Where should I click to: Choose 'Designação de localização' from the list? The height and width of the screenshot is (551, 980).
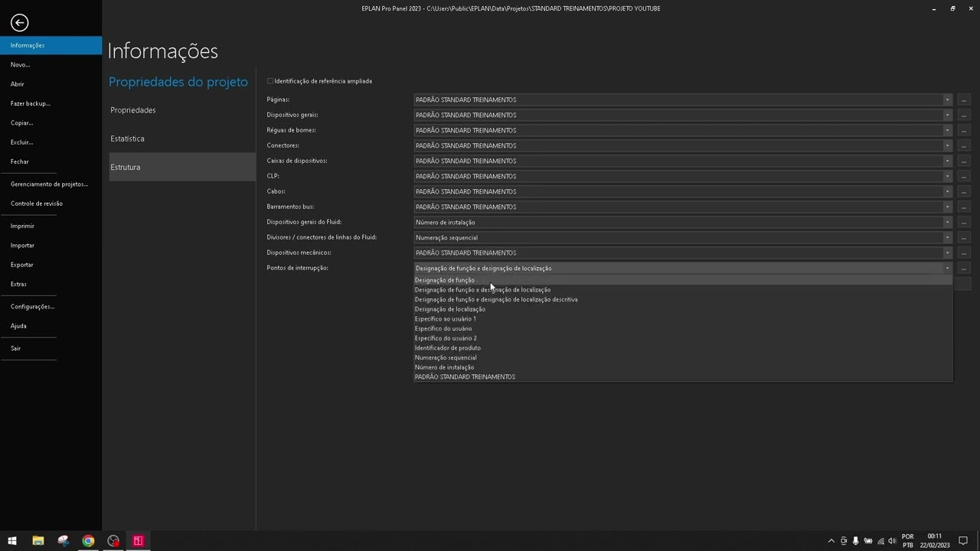pos(683,309)
